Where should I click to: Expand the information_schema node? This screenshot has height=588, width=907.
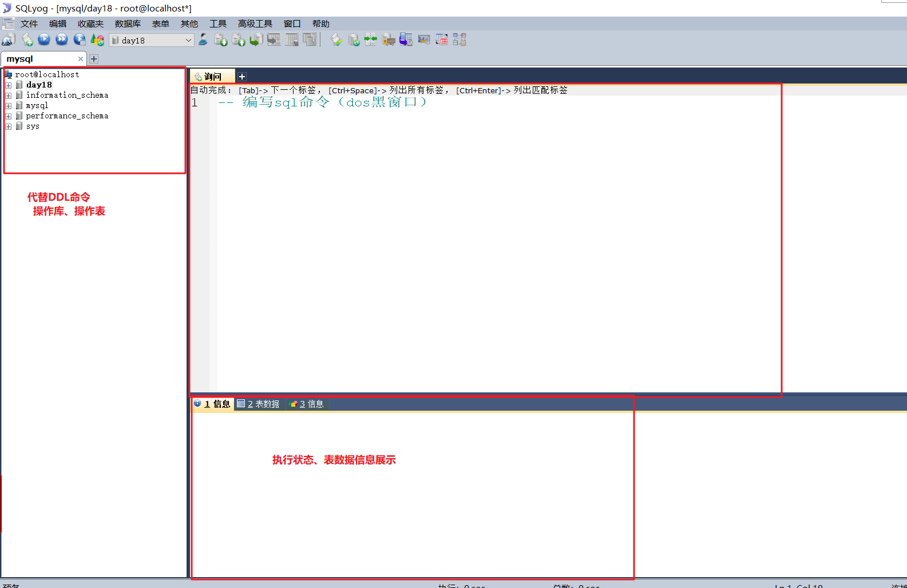point(9,96)
